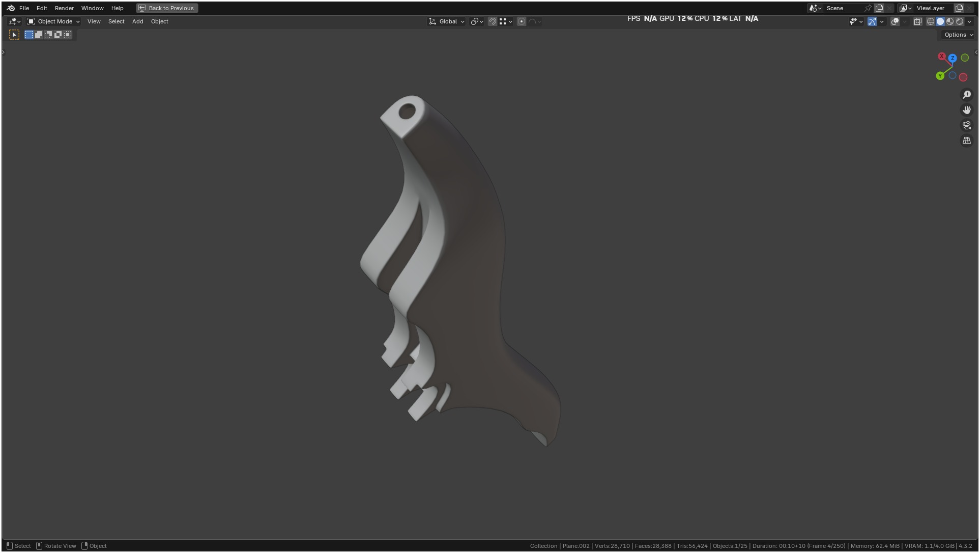Screen dimensions: 980x553
Task: Open the object visibility and selectability dropdown
Action: pos(856,21)
